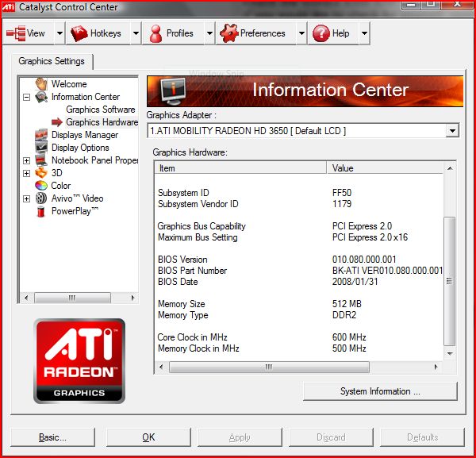
Task: Click the Hotkeys keyboard icon
Action: (x=79, y=33)
